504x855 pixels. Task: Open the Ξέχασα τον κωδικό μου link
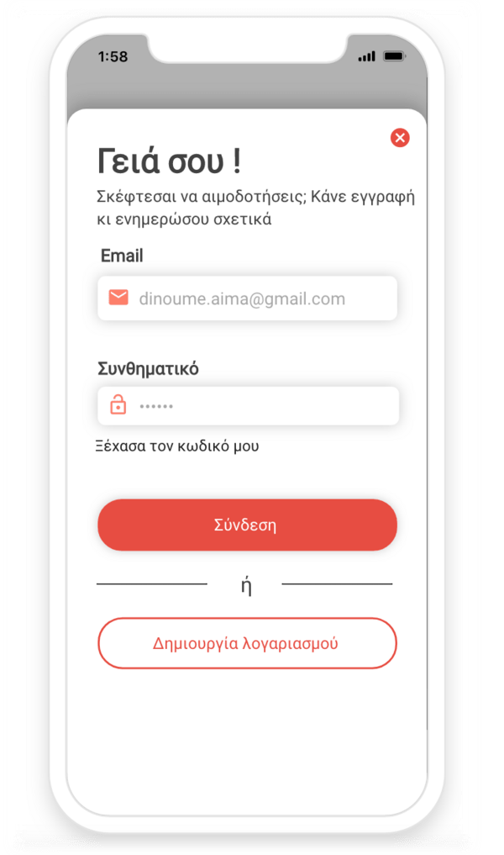pyautogui.click(x=177, y=446)
